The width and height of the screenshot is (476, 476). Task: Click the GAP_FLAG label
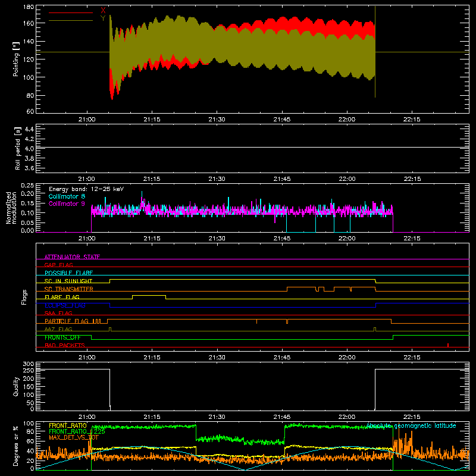coord(59,265)
